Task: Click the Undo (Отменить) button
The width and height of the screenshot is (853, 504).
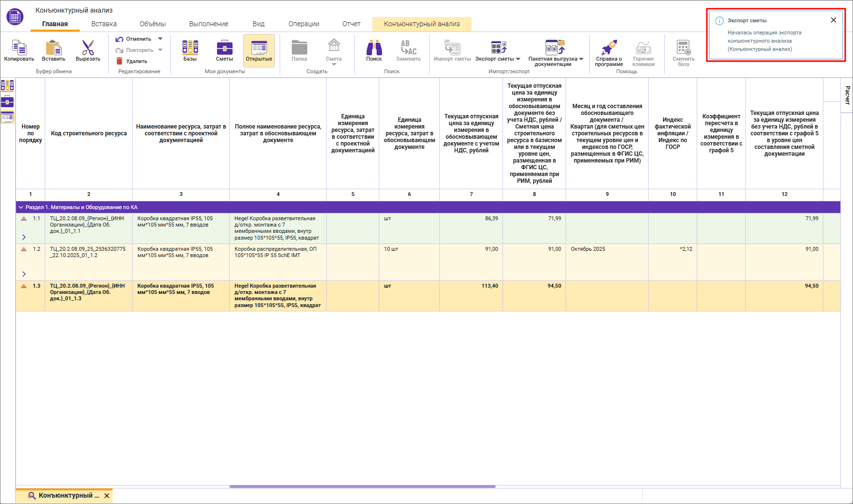Action: (x=134, y=39)
